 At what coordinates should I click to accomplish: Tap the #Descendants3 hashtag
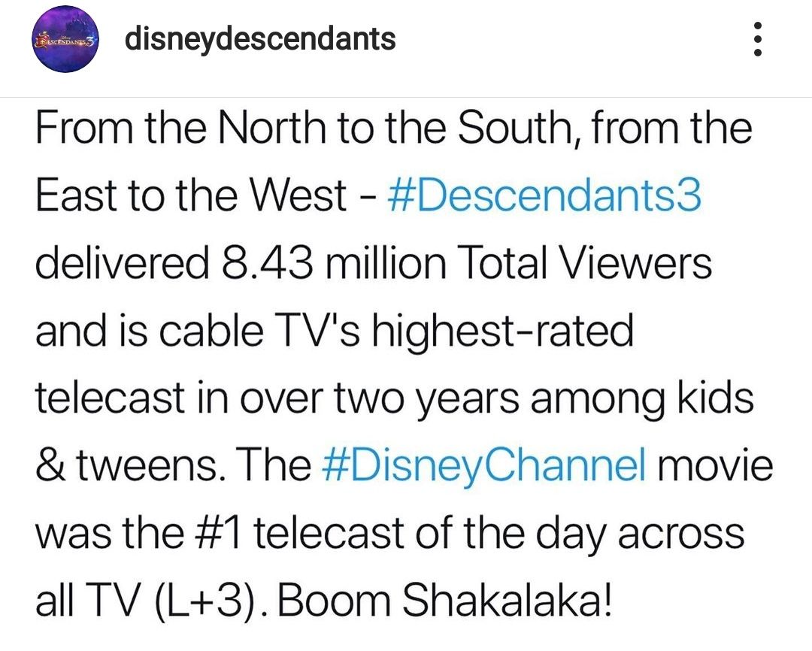click(x=544, y=195)
